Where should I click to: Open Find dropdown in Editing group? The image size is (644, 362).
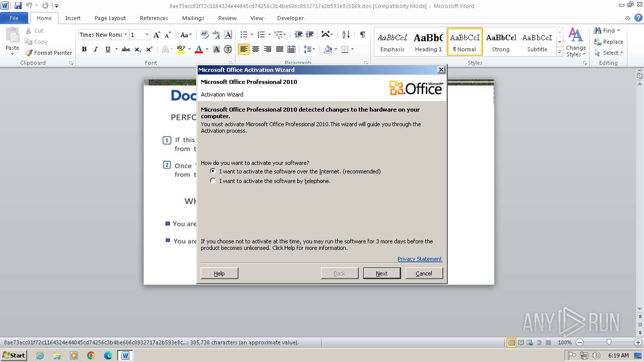click(618, 31)
